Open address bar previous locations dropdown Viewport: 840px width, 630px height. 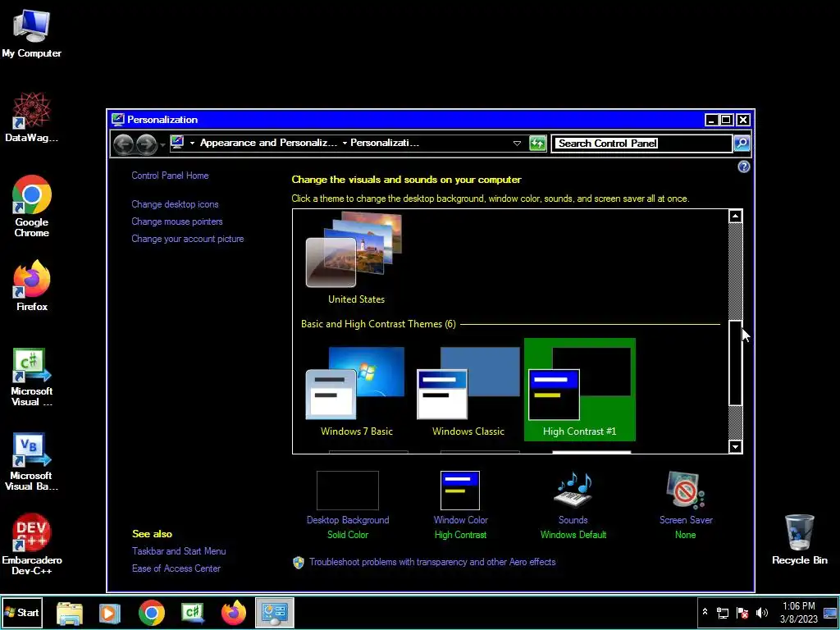pyautogui.click(x=517, y=143)
